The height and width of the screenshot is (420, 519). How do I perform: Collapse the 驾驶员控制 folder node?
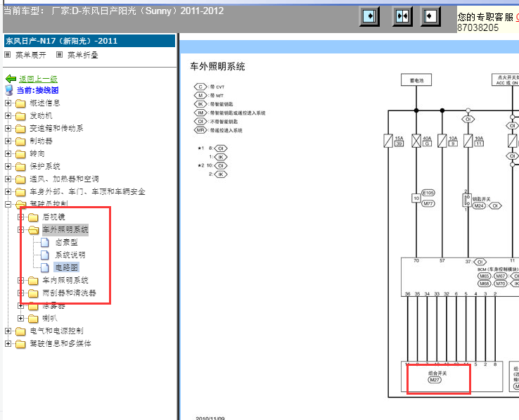coord(8,204)
